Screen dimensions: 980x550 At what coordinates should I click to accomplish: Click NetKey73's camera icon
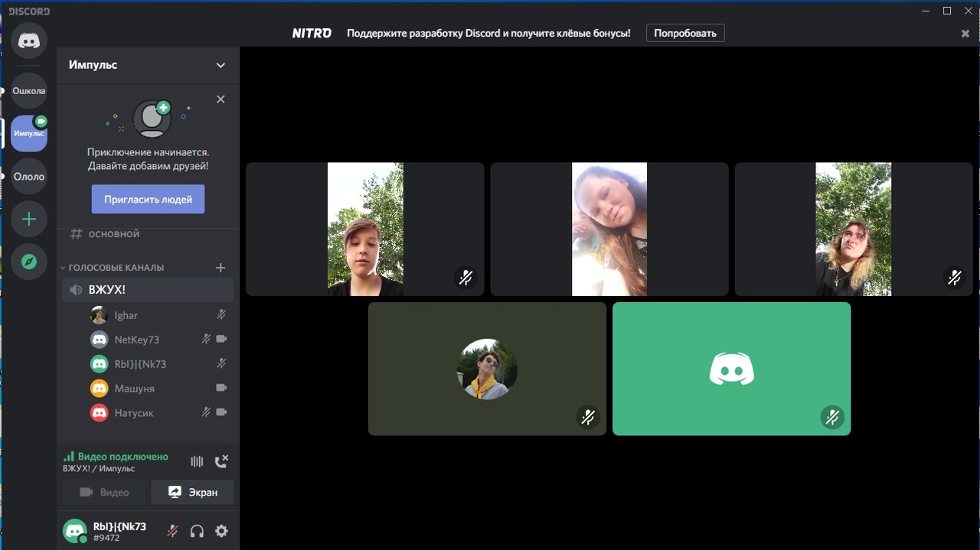[x=221, y=339]
